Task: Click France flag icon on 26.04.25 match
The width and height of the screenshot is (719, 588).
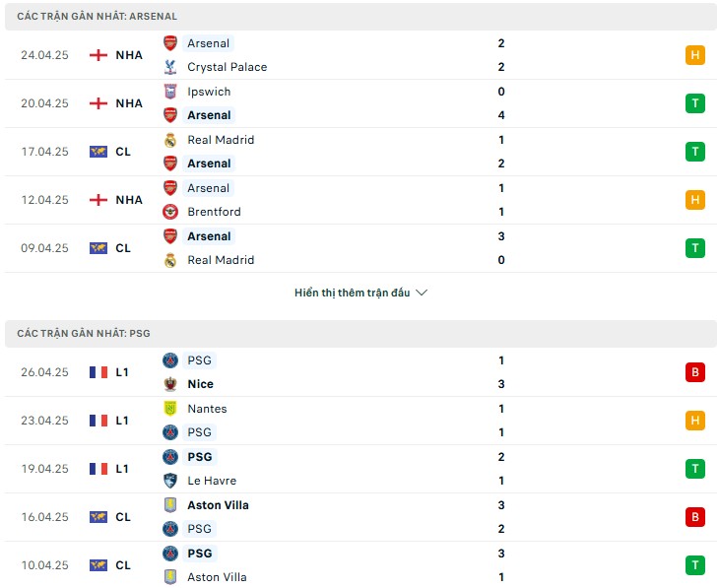Action: click(98, 372)
